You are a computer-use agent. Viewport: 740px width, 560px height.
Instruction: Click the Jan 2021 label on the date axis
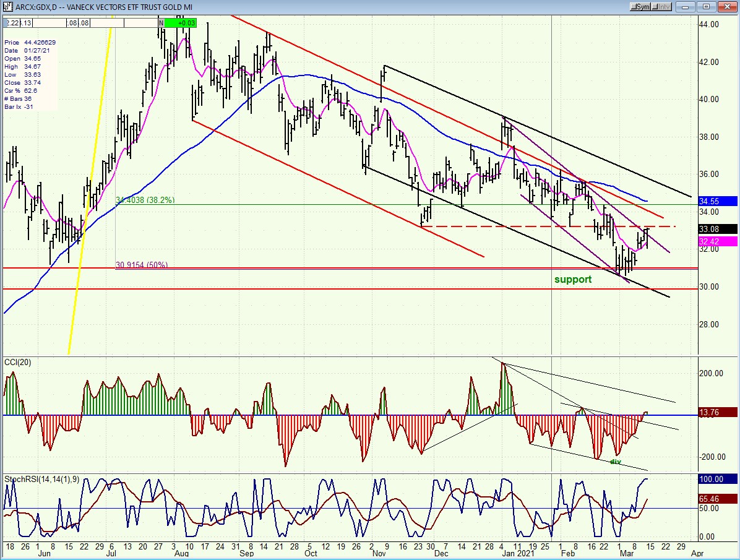(518, 553)
